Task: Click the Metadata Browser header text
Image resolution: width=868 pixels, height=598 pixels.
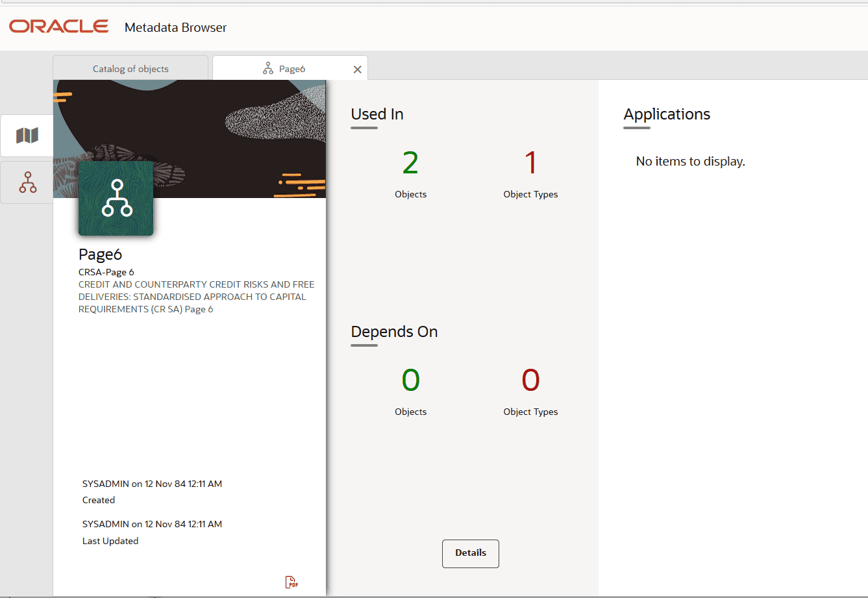Action: [x=175, y=27]
